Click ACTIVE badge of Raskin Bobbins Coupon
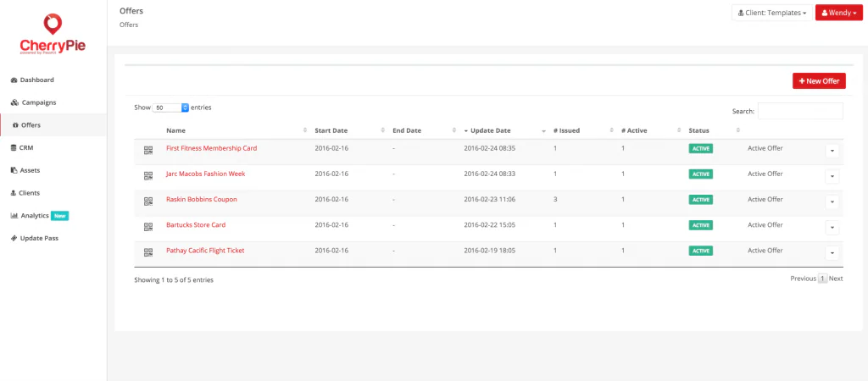Image resolution: width=868 pixels, height=381 pixels. pos(701,200)
